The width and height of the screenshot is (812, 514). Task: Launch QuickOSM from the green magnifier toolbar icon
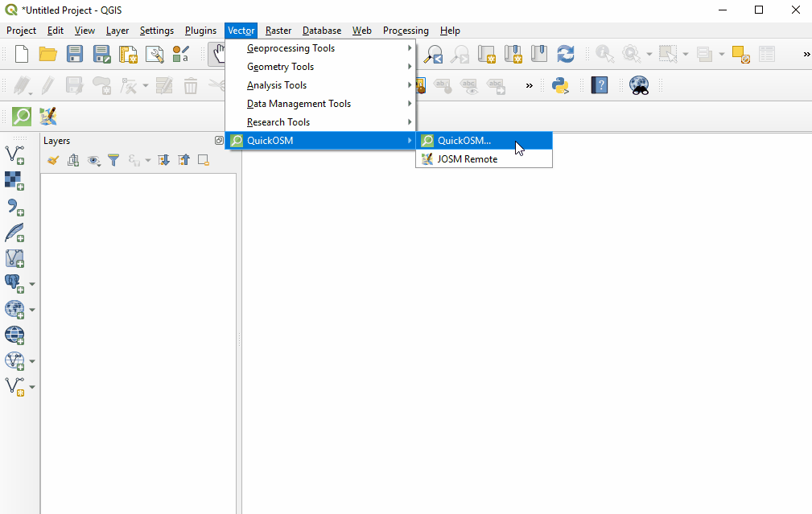[x=22, y=117]
